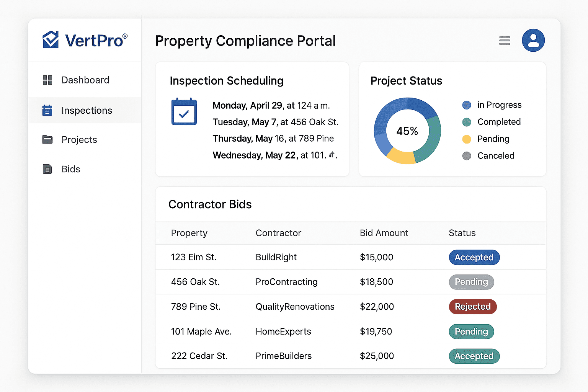The width and height of the screenshot is (588, 392).
Task: Click the Rejected badge for QualityRenovations
Action: [472, 307]
